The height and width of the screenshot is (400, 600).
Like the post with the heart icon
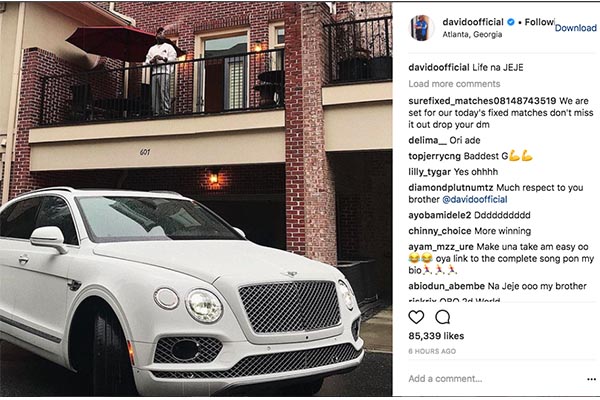point(416,317)
